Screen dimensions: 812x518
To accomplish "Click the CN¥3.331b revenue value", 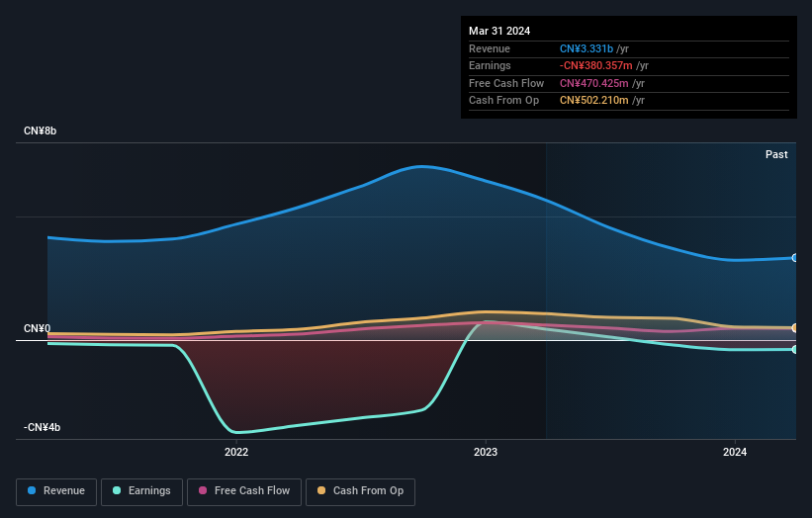I will pos(586,48).
